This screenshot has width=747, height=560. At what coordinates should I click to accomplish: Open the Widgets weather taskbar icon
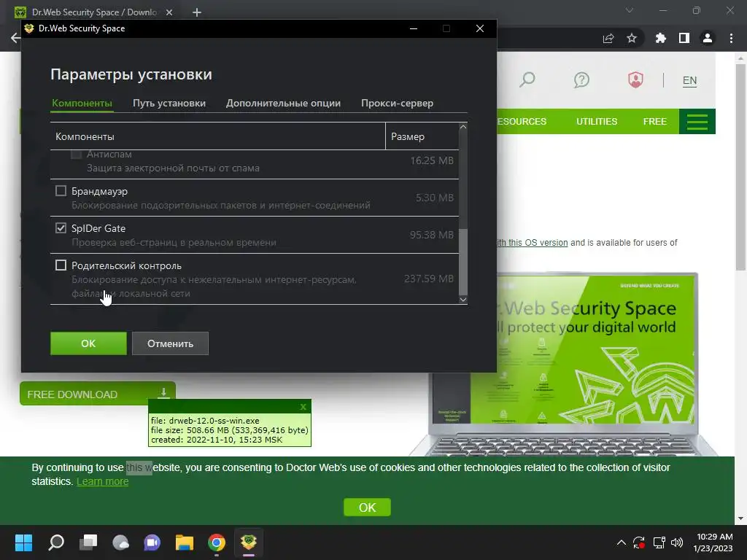(x=120, y=542)
